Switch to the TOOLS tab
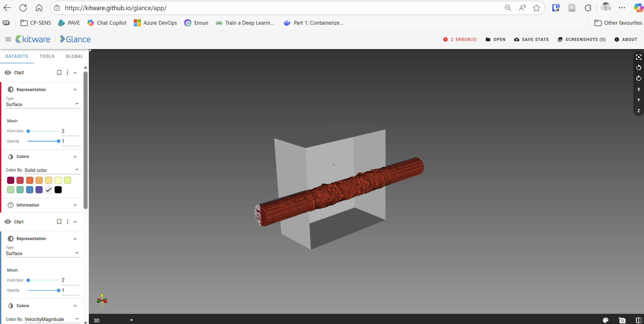Screen dimensions: 644x324 coord(47,56)
